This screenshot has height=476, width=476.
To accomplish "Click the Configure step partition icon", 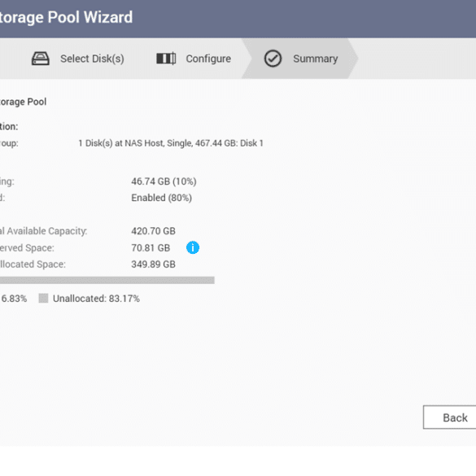I will click(x=166, y=59).
